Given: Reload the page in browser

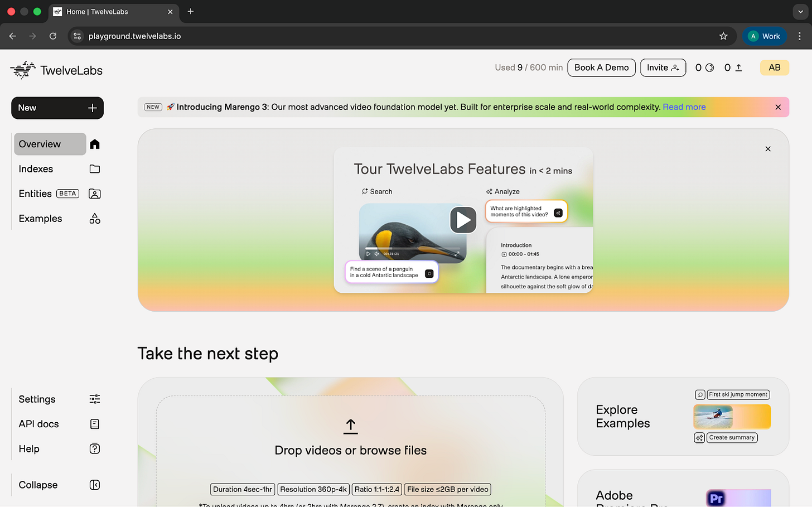Looking at the screenshot, I should pos(53,36).
